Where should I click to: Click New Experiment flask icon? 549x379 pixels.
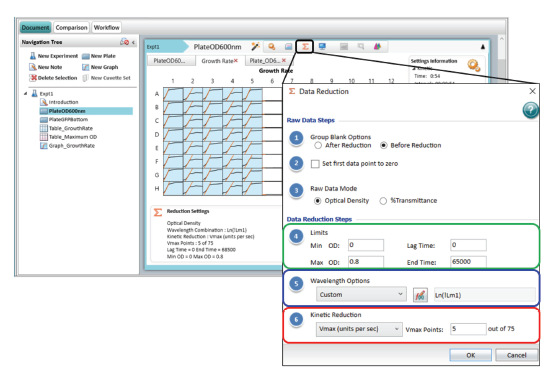(33, 56)
